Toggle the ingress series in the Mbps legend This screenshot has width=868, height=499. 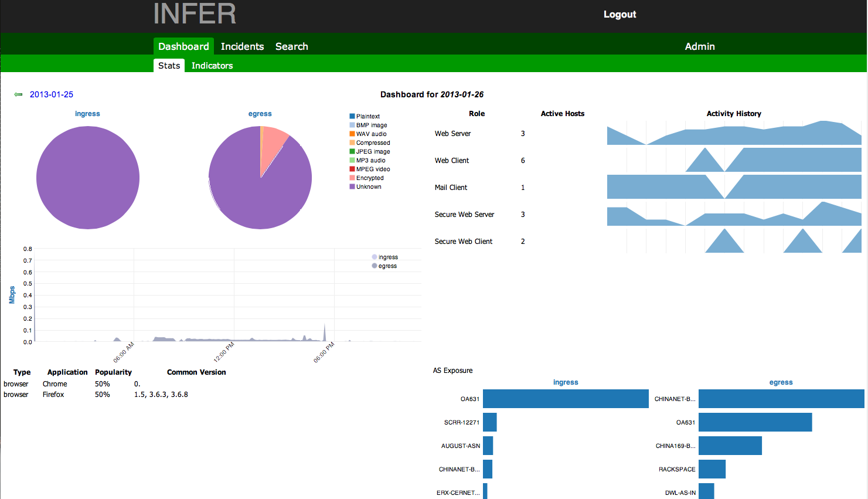[385, 257]
